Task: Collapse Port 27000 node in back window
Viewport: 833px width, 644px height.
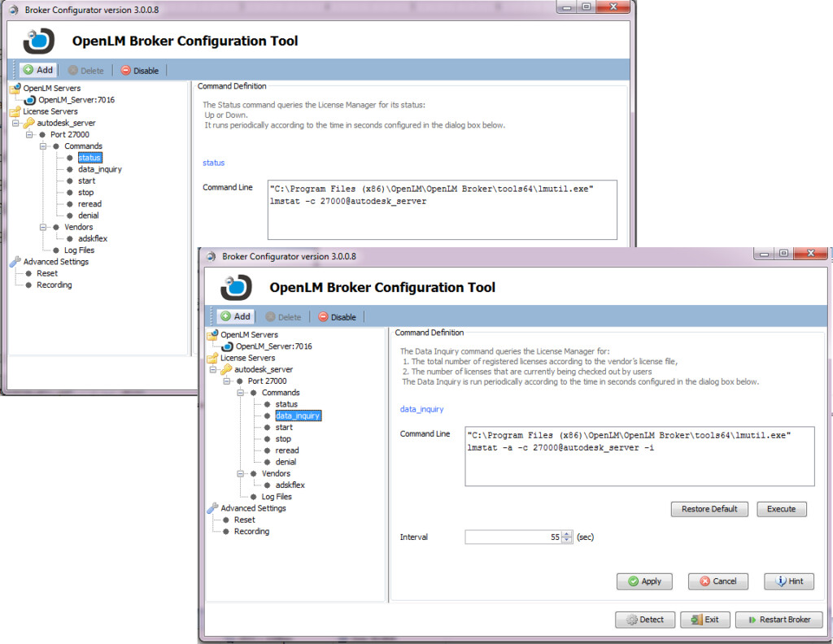Action: pyautogui.click(x=29, y=135)
